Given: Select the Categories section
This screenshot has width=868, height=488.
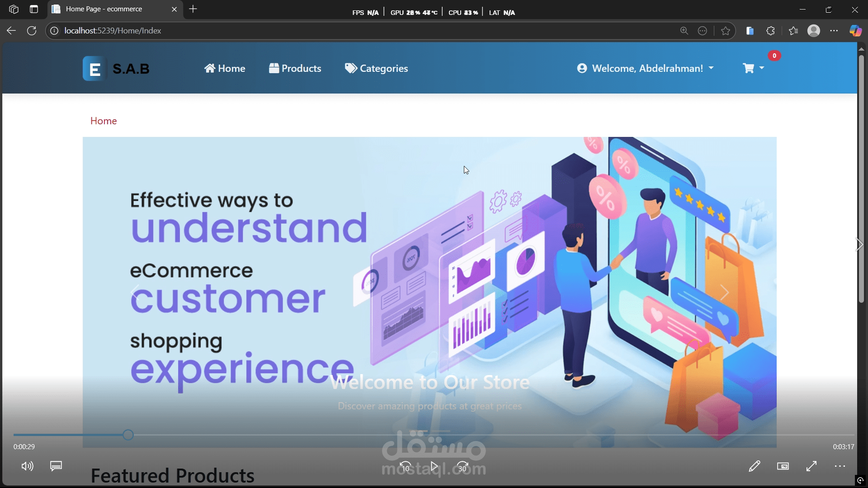Looking at the screenshot, I should coord(377,68).
